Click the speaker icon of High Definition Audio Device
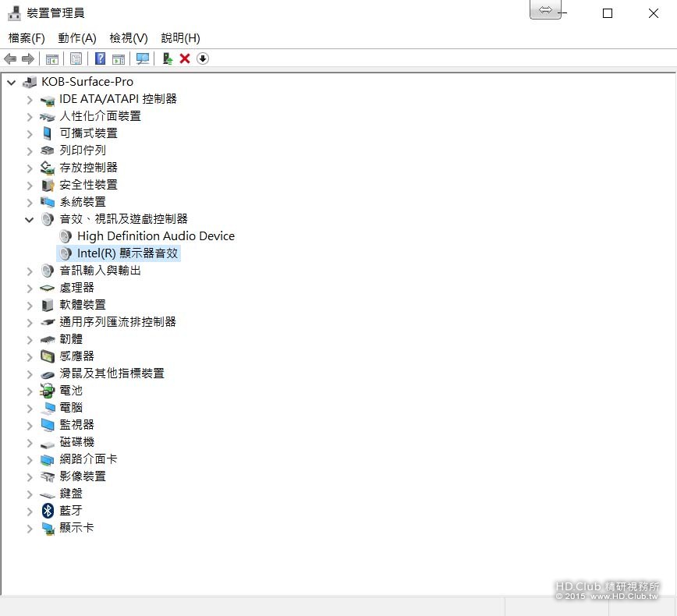The image size is (677, 616). pyautogui.click(x=66, y=236)
